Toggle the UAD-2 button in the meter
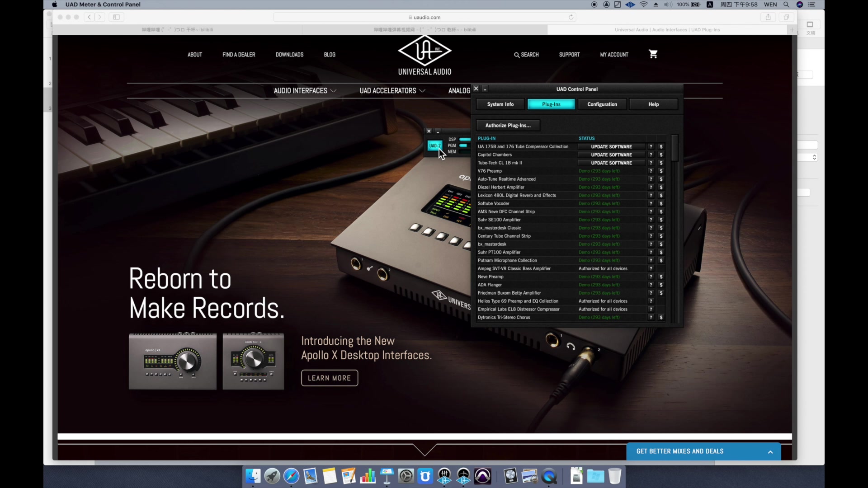The image size is (868, 488). (x=434, y=145)
